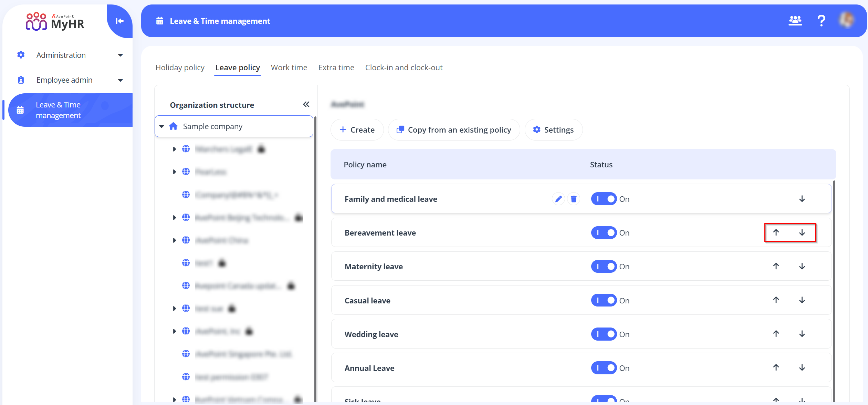The width and height of the screenshot is (868, 405).
Task: Switch to Holiday policy tab
Action: click(x=180, y=67)
